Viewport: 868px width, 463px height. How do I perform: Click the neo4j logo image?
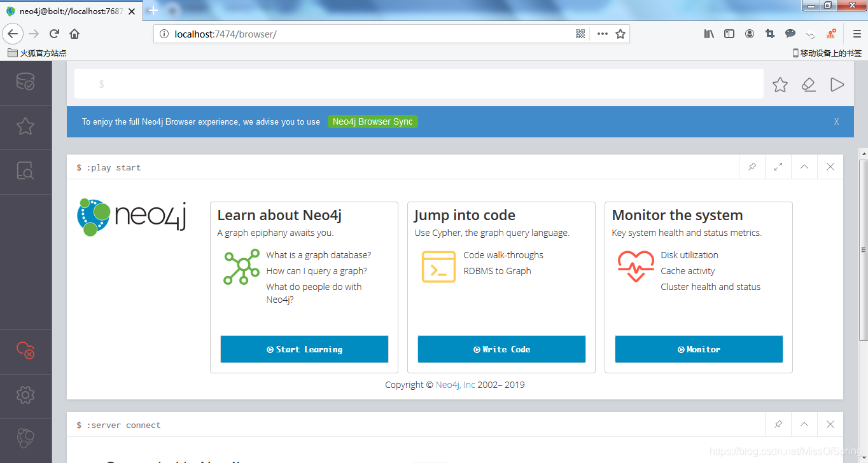pyautogui.click(x=131, y=216)
